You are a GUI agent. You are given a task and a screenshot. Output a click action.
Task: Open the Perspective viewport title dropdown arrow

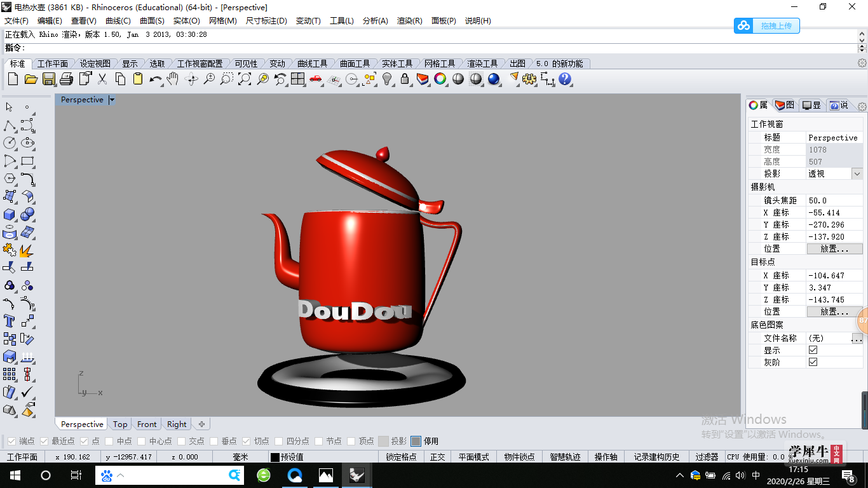pyautogui.click(x=112, y=100)
